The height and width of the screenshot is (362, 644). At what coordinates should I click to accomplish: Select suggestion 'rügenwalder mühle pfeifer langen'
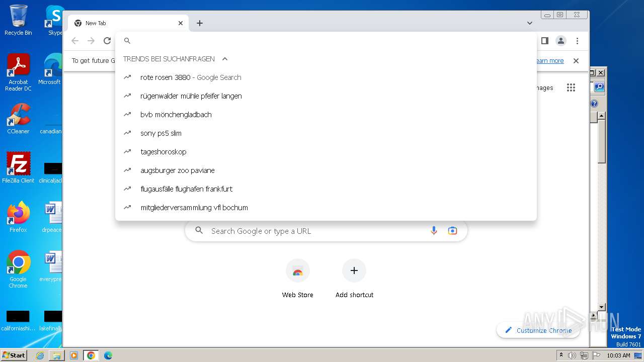coord(326,96)
